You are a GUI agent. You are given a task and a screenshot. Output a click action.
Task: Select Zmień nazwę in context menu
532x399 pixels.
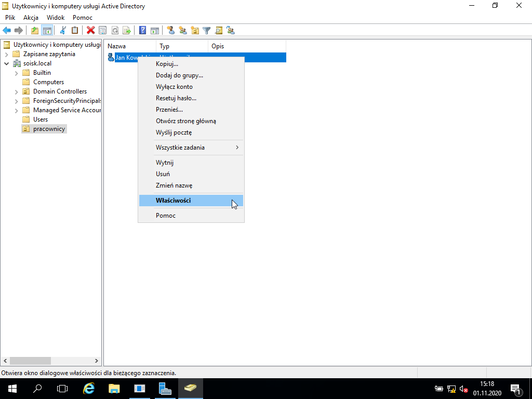[x=191, y=185]
